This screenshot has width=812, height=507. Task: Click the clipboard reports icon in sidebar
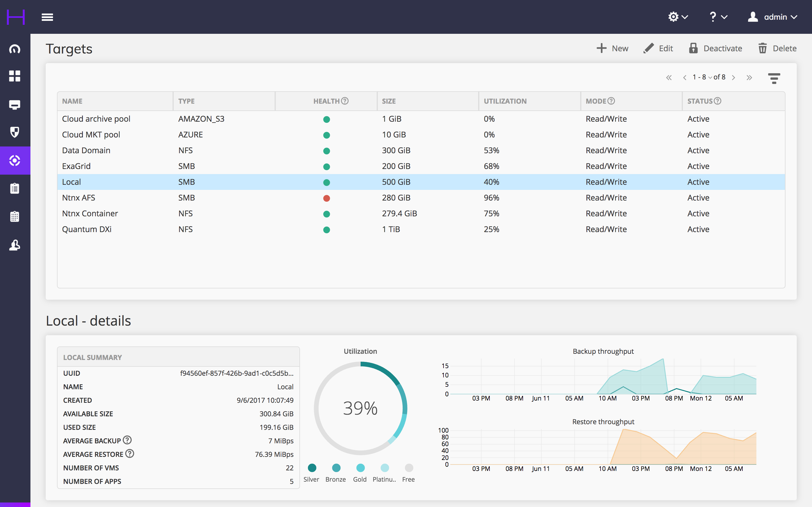coord(15,188)
